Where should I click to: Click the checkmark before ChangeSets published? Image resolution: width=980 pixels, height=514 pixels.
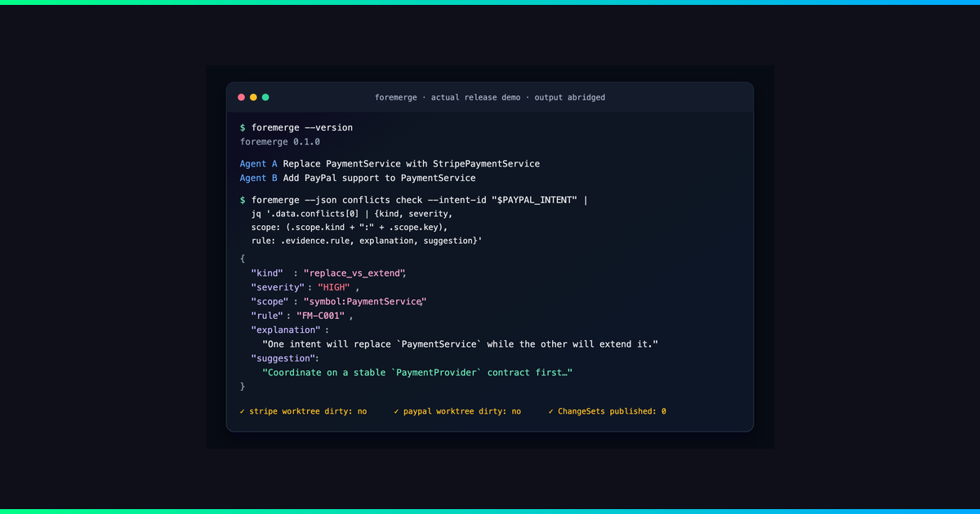pyautogui.click(x=550, y=411)
